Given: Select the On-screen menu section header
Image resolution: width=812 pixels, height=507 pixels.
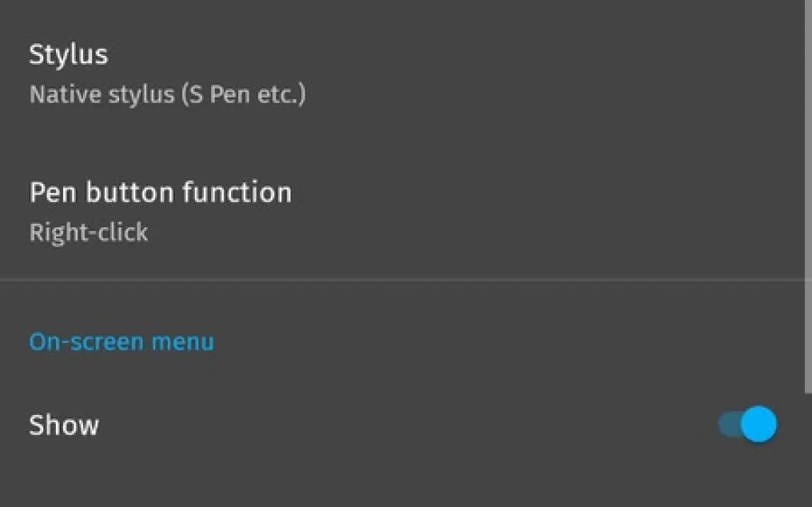Looking at the screenshot, I should tap(121, 342).
